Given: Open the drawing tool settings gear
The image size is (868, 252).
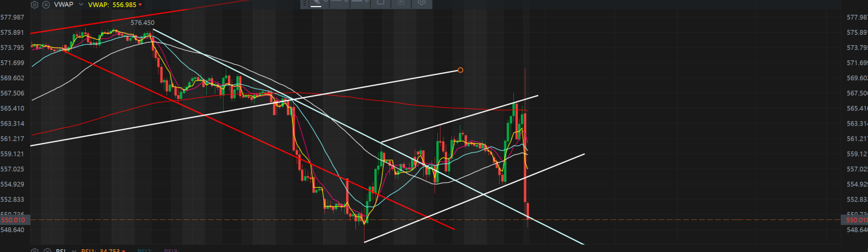Looking at the screenshot, I should tap(422, 2).
